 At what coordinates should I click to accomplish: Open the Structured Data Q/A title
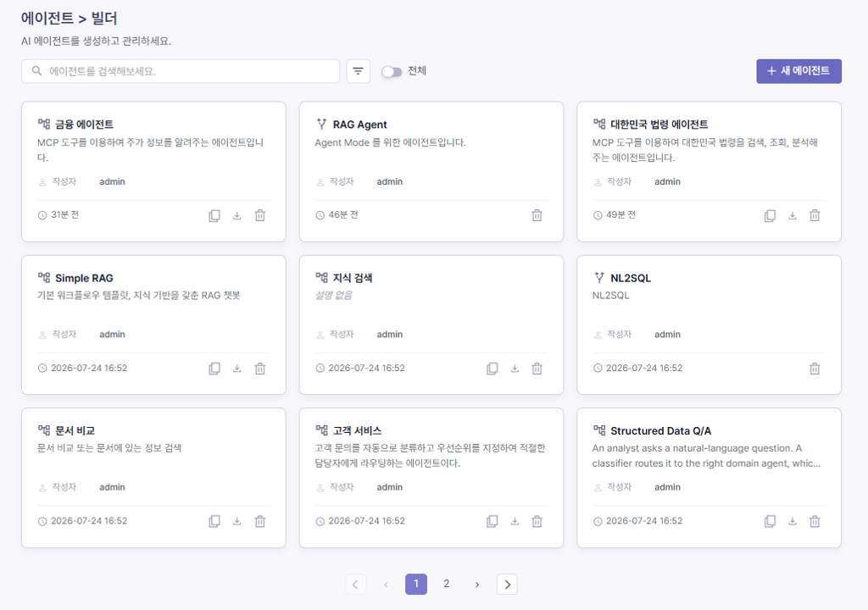pyautogui.click(x=661, y=430)
